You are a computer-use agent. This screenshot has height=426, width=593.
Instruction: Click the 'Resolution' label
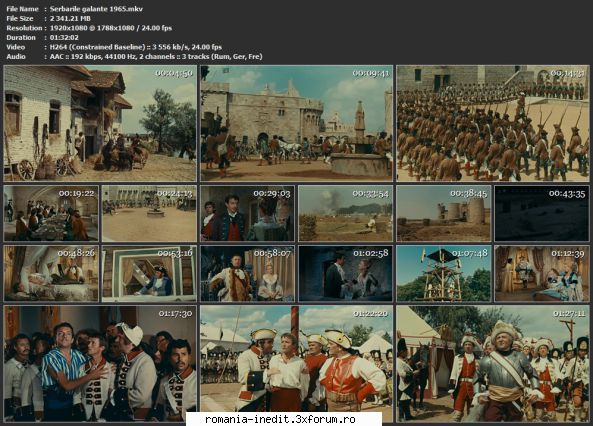24,28
